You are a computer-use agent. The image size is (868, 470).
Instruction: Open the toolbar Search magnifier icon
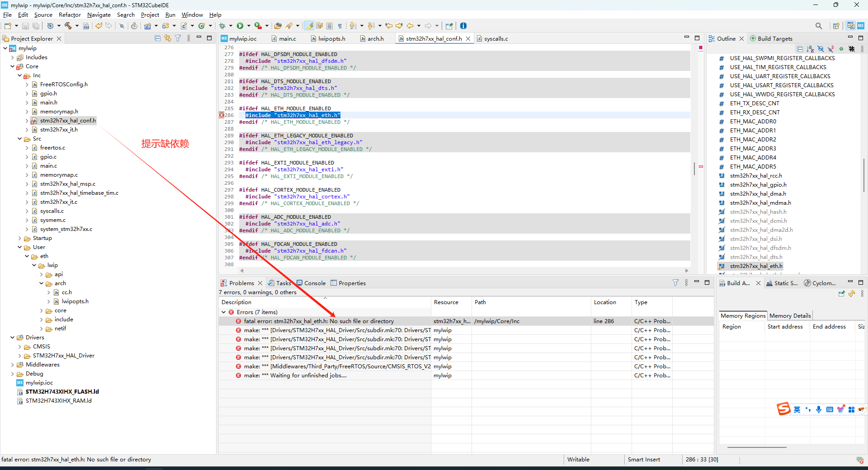(x=818, y=26)
